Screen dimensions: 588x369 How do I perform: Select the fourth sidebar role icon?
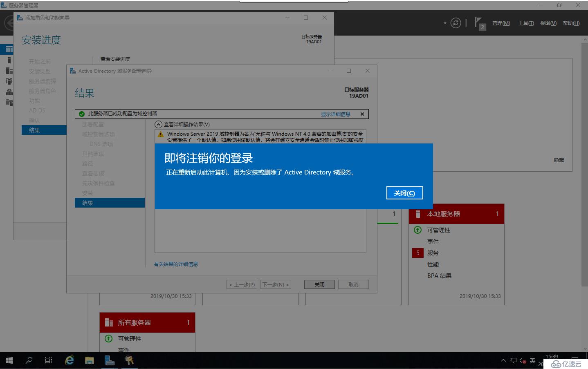(x=9, y=81)
